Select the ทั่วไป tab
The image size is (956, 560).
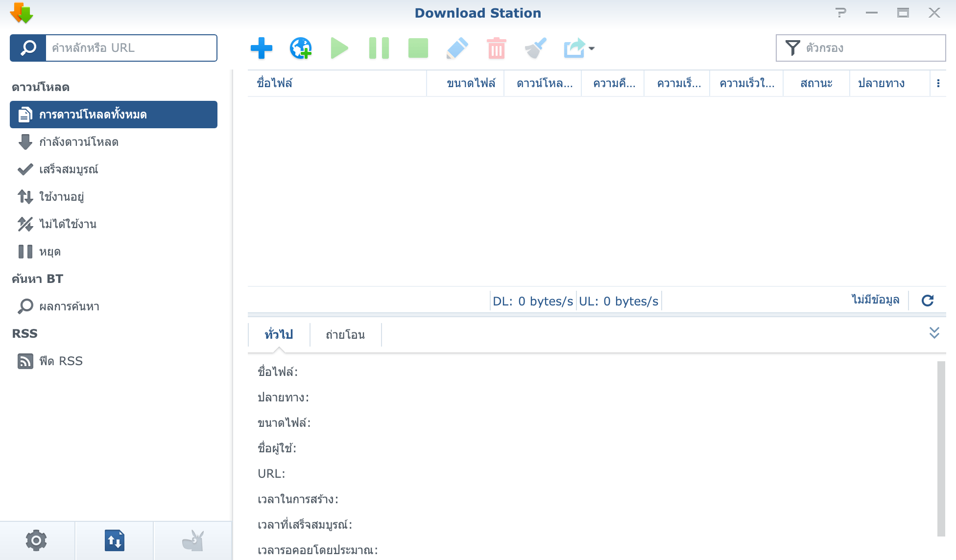[279, 335]
